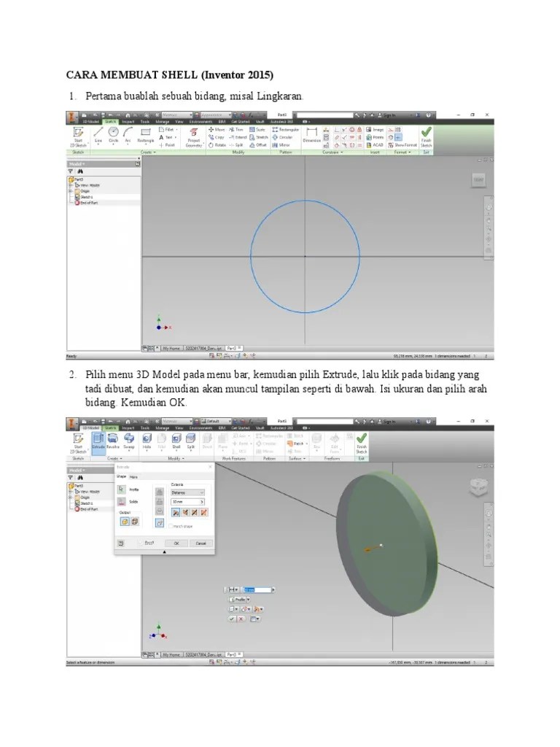Choose the symmetric extrude direction button

(195, 513)
